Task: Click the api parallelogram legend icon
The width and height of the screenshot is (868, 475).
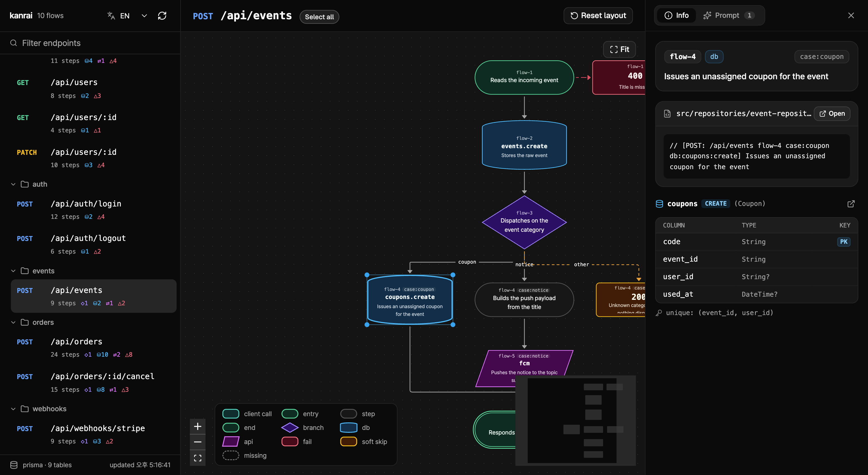Action: point(231,442)
